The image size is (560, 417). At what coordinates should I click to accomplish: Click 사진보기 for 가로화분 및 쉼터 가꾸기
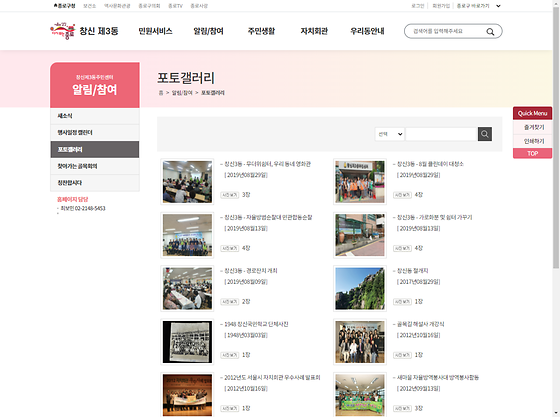(x=402, y=248)
